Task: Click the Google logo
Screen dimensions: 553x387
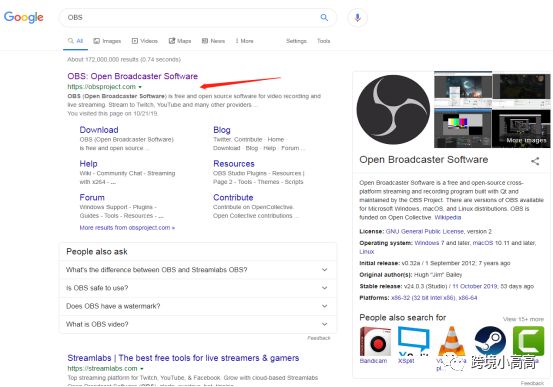Action: pyautogui.click(x=24, y=17)
